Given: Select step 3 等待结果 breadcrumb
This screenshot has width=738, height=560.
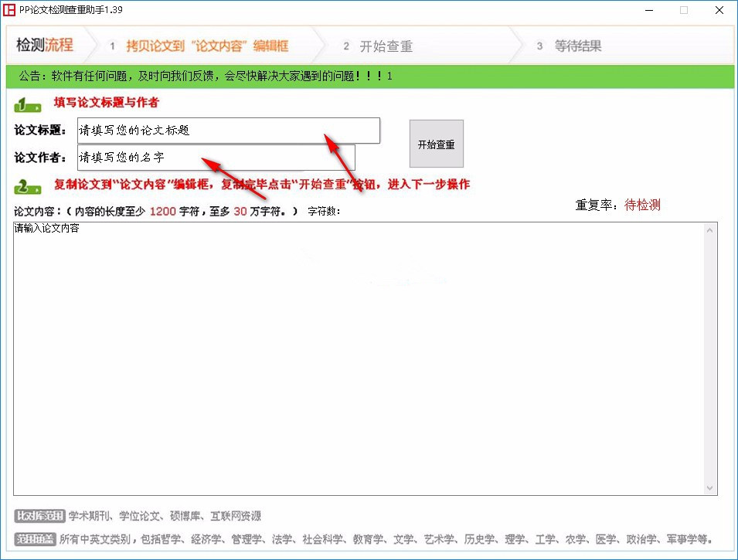Looking at the screenshot, I should coord(571,46).
